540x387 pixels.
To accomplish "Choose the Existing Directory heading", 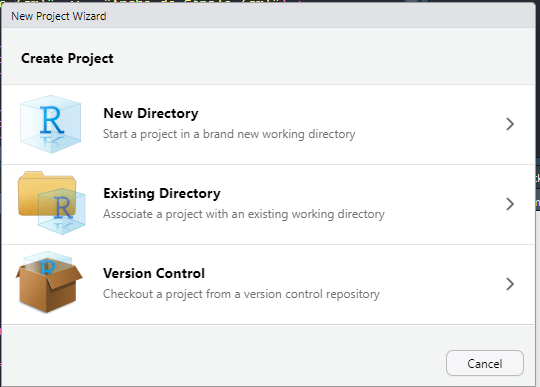I will pyautogui.click(x=162, y=194).
